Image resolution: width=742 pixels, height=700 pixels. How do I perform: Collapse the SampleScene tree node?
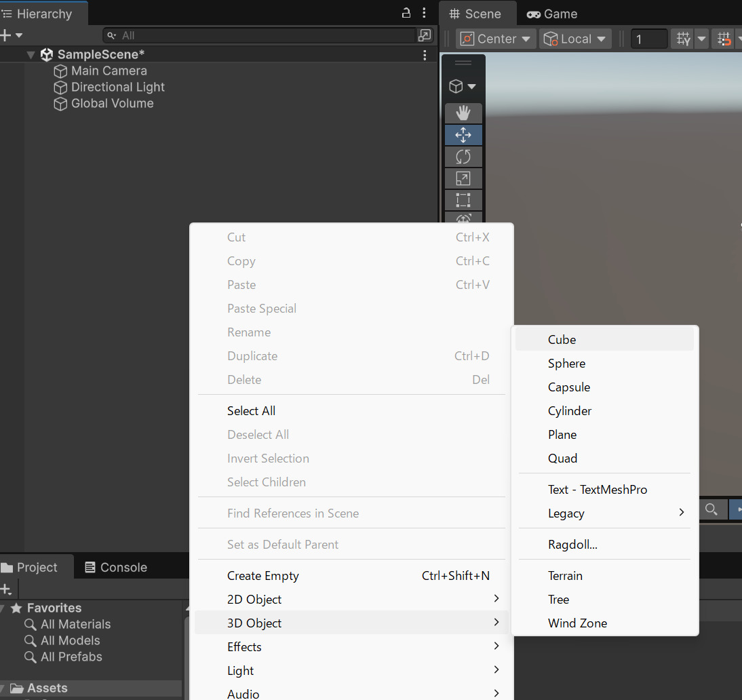point(31,55)
